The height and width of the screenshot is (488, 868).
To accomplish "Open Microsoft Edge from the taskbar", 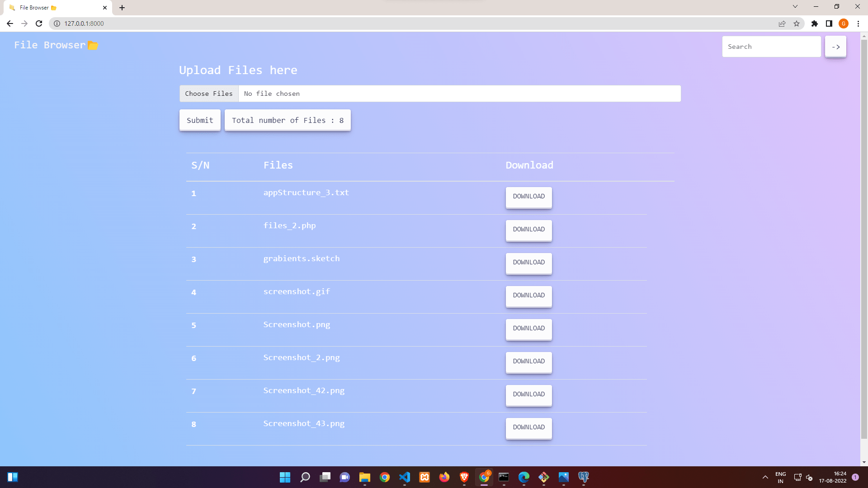I will [x=524, y=478].
